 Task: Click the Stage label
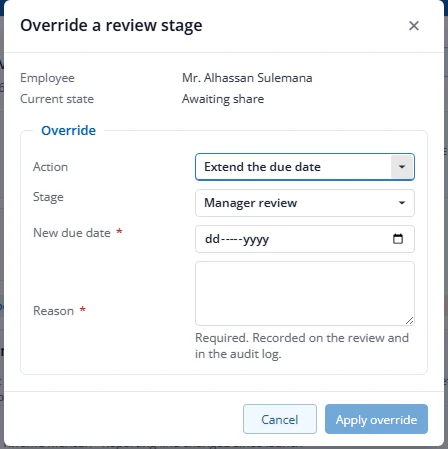click(48, 197)
